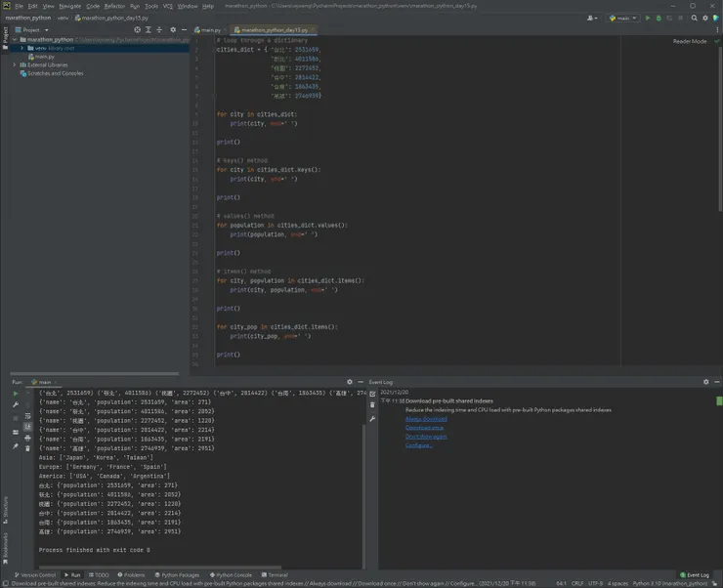The height and width of the screenshot is (588, 723).
Task: Open Python Console tool tab
Action: [231, 575]
